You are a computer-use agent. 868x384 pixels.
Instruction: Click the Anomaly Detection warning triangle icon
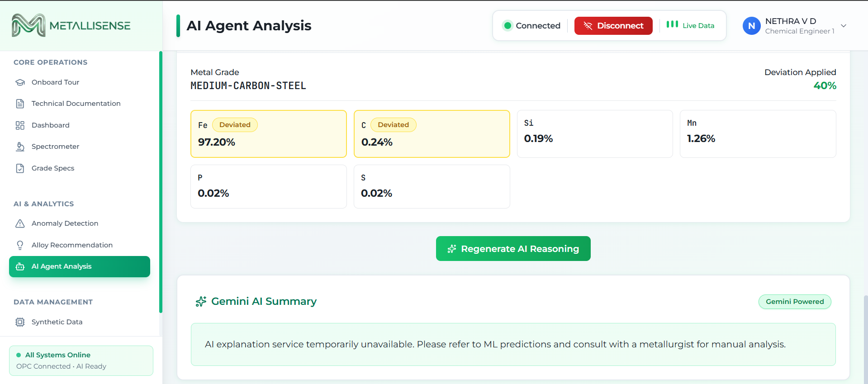[20, 223]
